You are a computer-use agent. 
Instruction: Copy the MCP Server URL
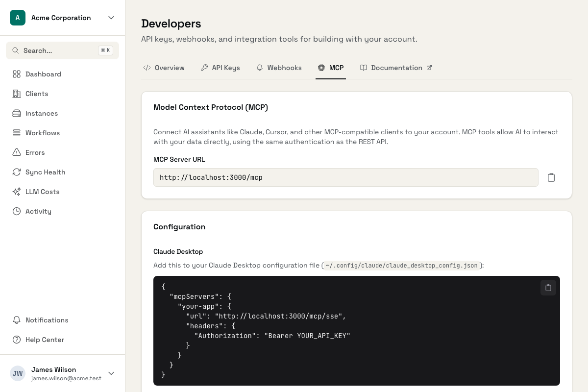tap(551, 177)
